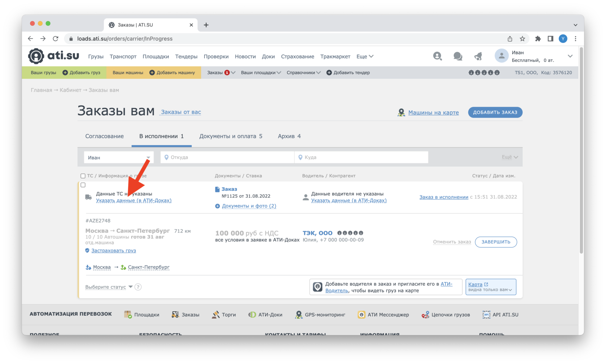
Task: Expand the account menu chevron by Иван
Action: coord(570,56)
